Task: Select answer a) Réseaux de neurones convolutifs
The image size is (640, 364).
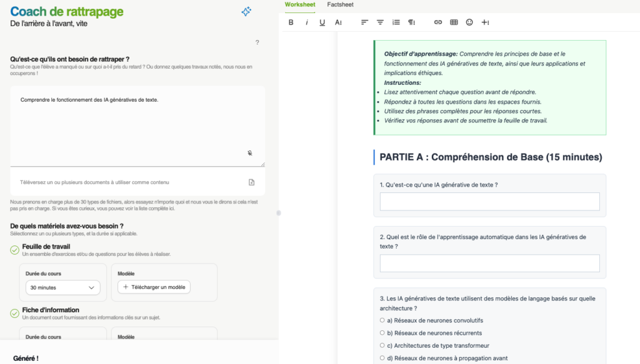Action: (382, 320)
